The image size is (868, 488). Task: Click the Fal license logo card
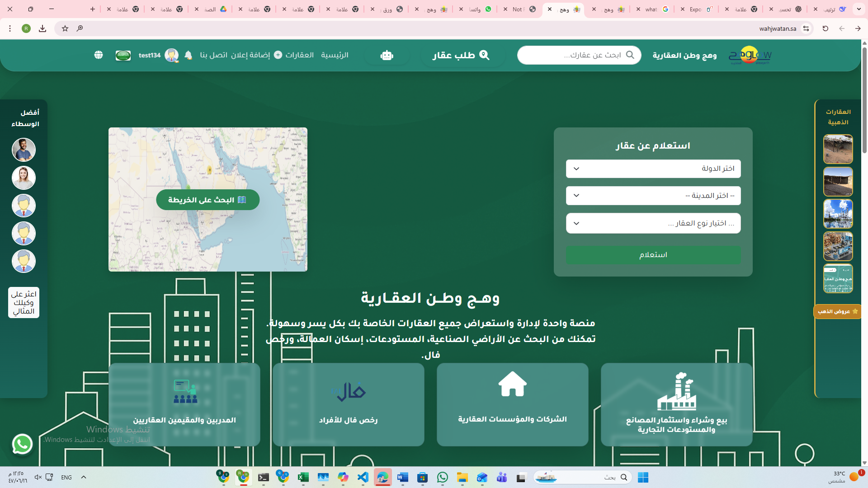[x=348, y=391]
